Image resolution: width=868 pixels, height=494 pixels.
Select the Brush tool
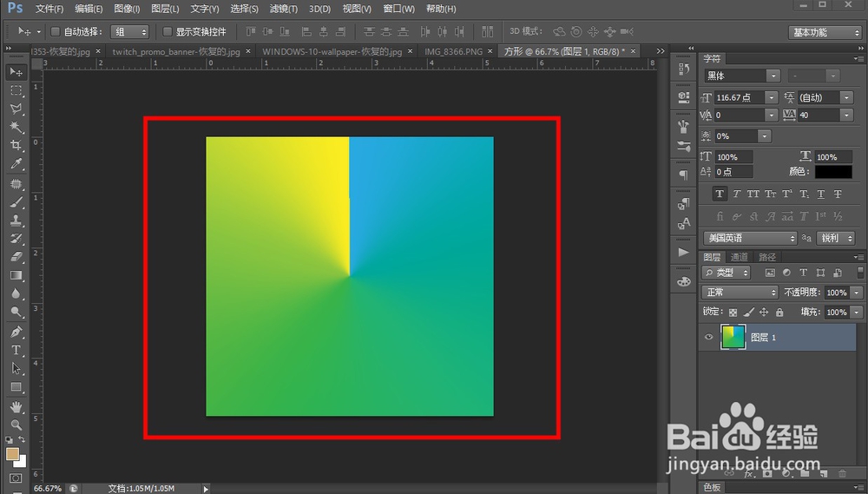click(16, 202)
